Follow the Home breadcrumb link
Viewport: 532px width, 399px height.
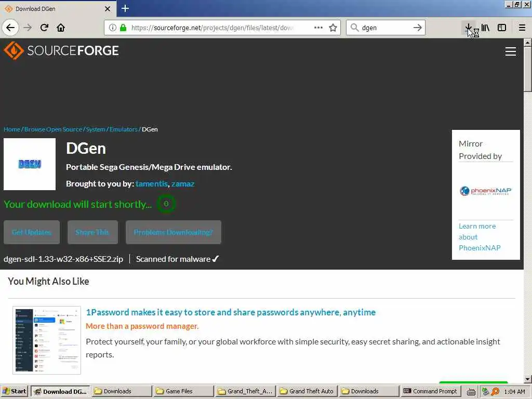[12, 129]
